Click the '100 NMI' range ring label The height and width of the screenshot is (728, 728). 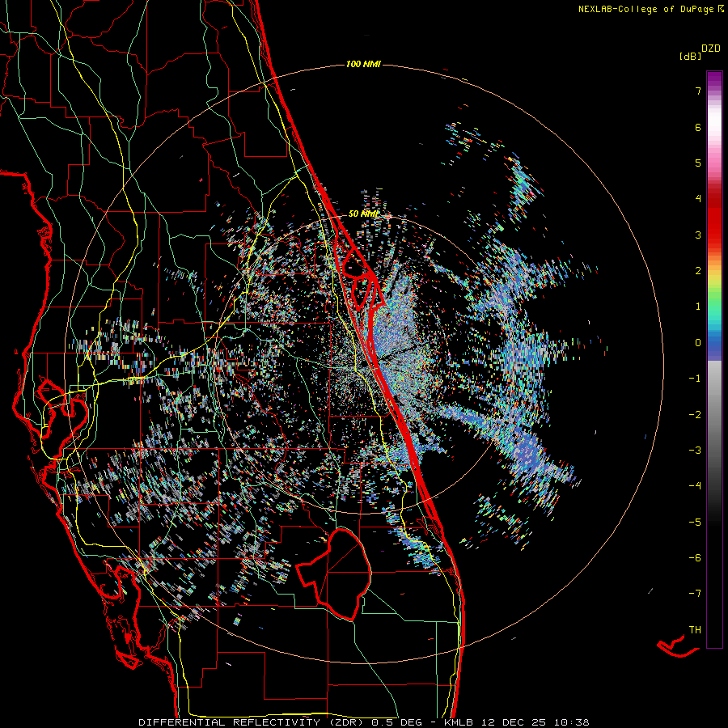[x=363, y=64]
